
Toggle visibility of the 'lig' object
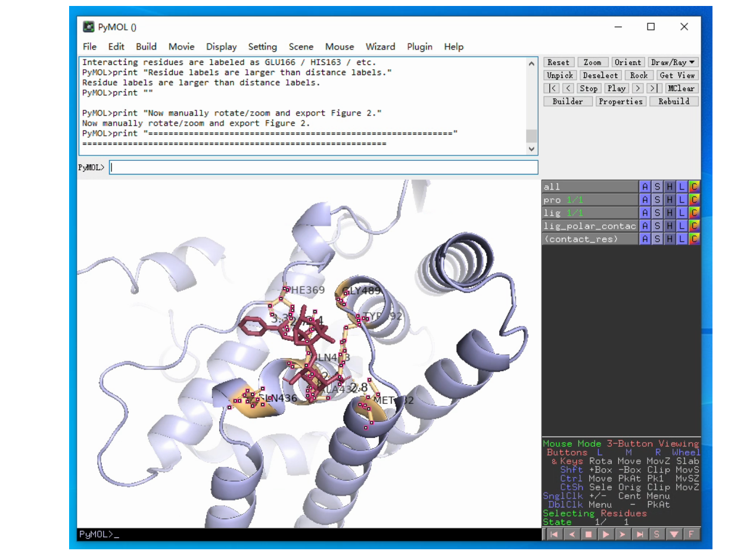(590, 213)
